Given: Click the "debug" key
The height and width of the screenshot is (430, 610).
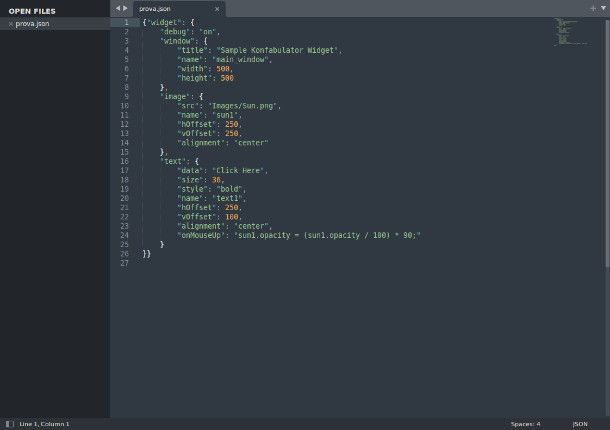Looking at the screenshot, I should pyautogui.click(x=174, y=32).
